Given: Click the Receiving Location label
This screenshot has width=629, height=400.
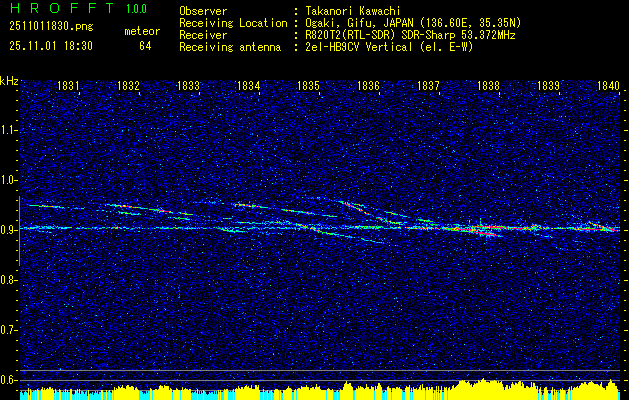Looking at the screenshot, I should click(233, 23).
